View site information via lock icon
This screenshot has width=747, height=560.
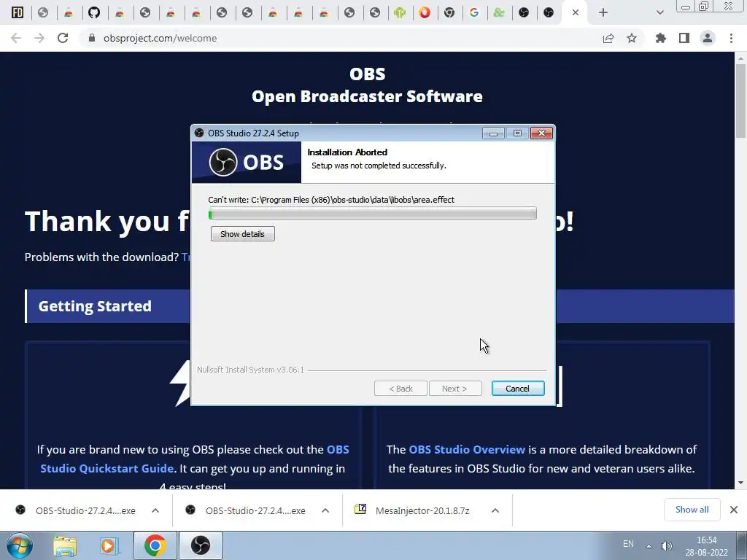tap(92, 38)
